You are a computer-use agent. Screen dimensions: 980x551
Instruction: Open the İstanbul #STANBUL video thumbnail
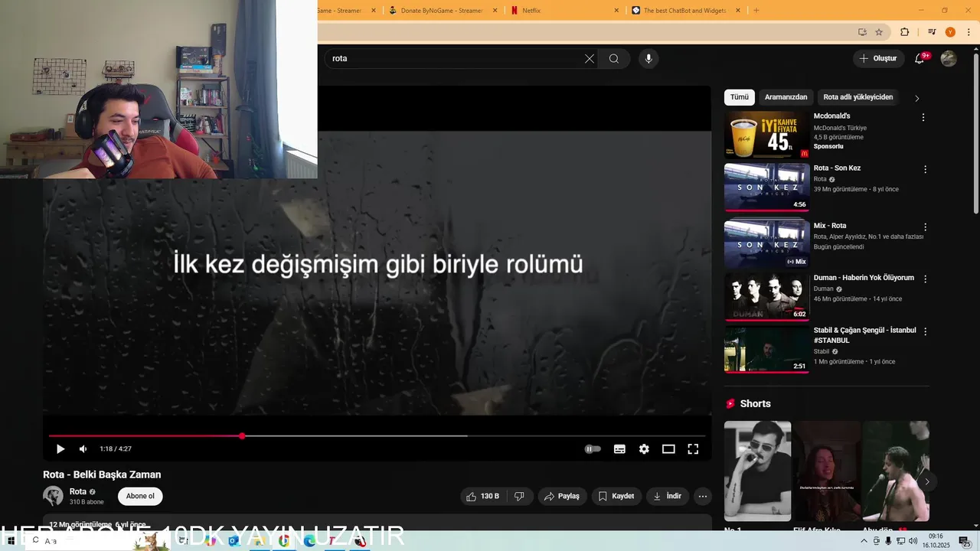click(766, 349)
